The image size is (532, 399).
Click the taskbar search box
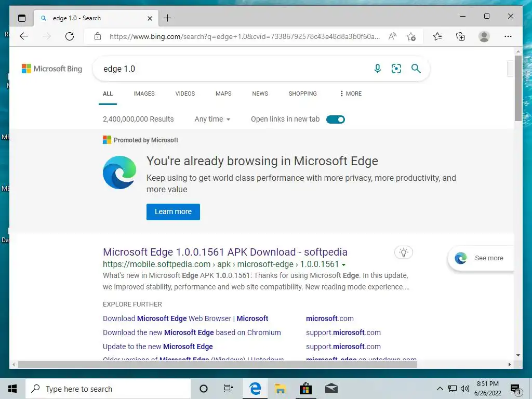(108, 389)
